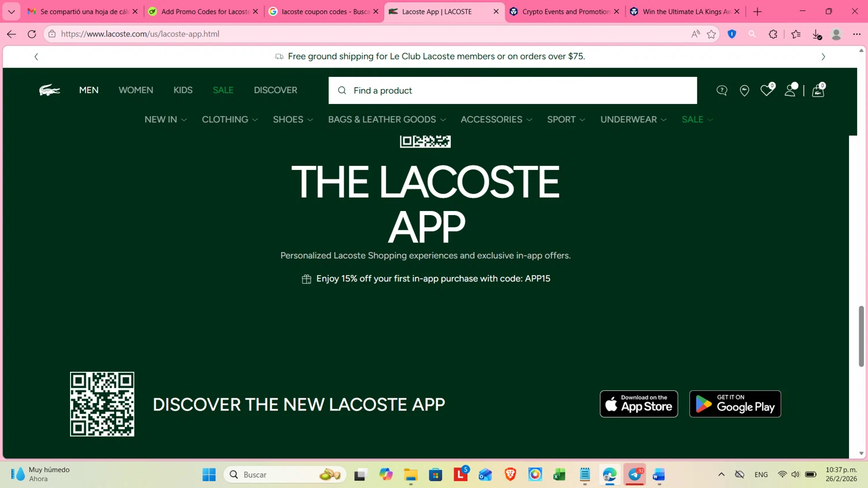868x488 pixels.
Task: Add page to favorites star icon
Action: point(712,34)
